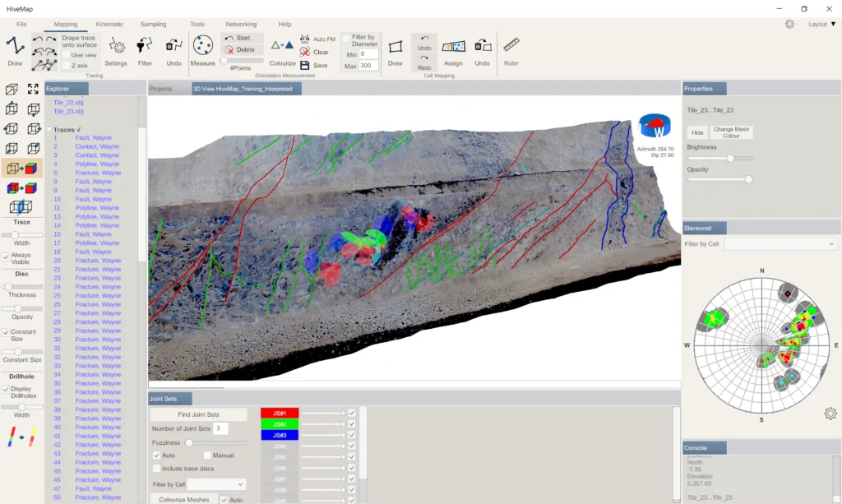Viewport: 842px width, 504px height.
Task: Open the Tools ribbon tab
Action: [x=197, y=24]
